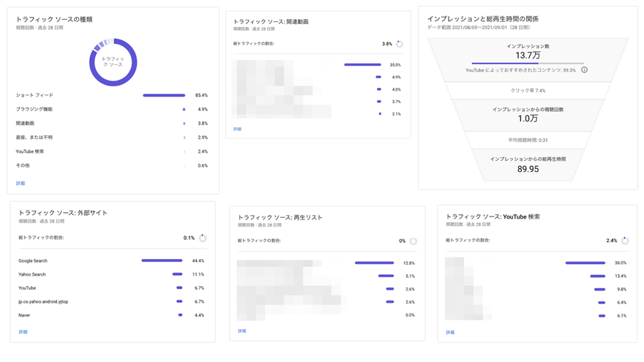This screenshot has width=644, height=362.
Task: Click the ショート フィード 85.4% bar
Action: click(164, 95)
